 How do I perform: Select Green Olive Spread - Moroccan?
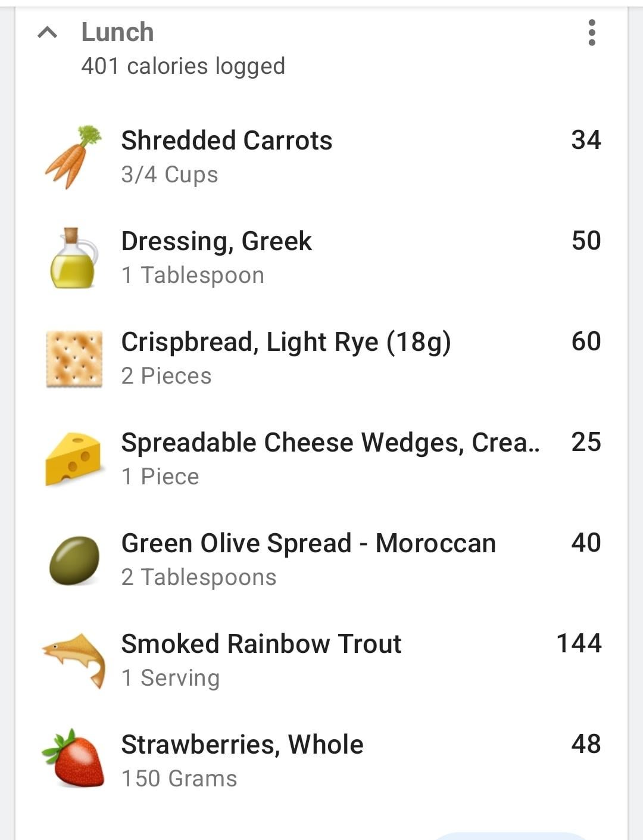pos(308,543)
